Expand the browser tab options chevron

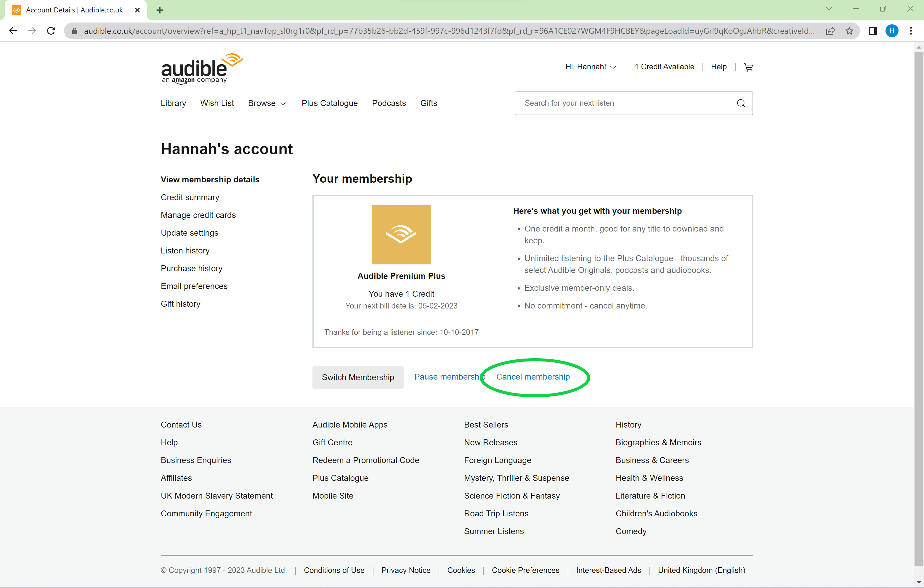[829, 9]
